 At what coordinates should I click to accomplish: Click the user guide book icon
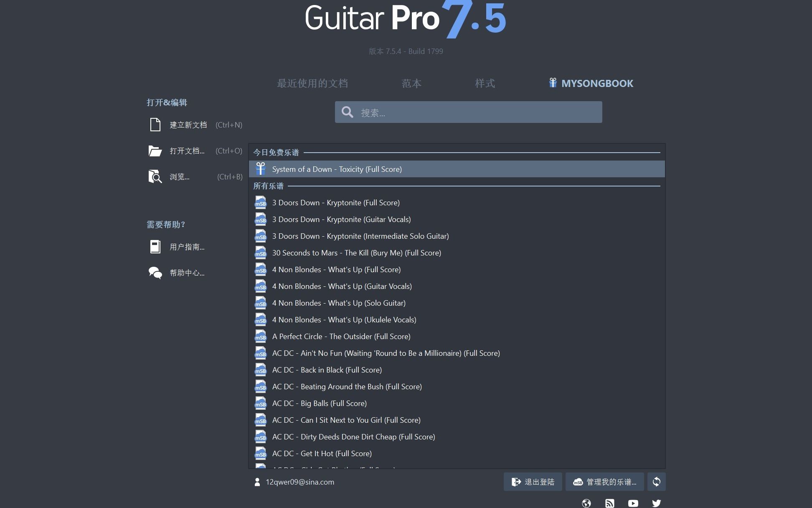pyautogui.click(x=155, y=247)
